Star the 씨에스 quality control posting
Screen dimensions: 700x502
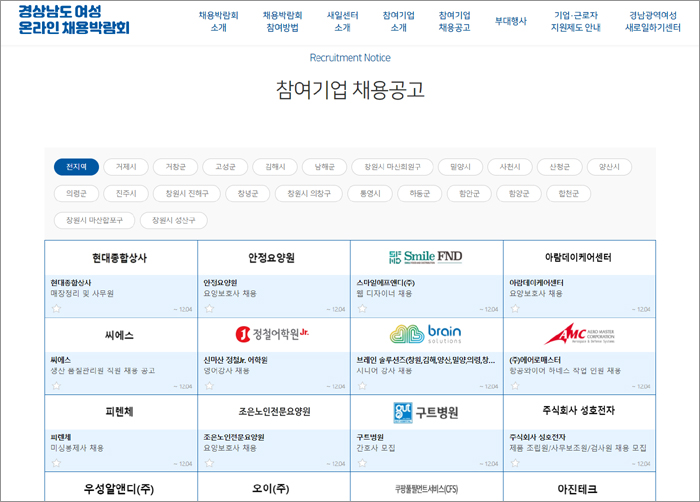pyautogui.click(x=56, y=385)
